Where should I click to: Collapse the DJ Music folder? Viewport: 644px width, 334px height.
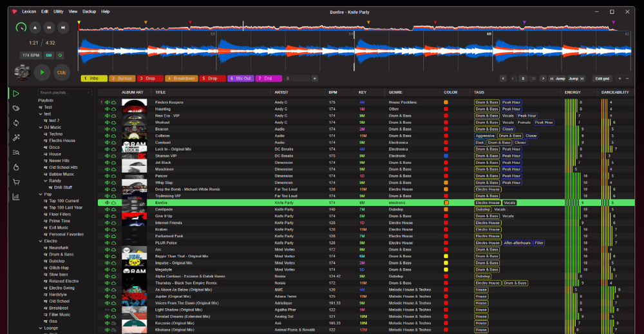pos(40,127)
